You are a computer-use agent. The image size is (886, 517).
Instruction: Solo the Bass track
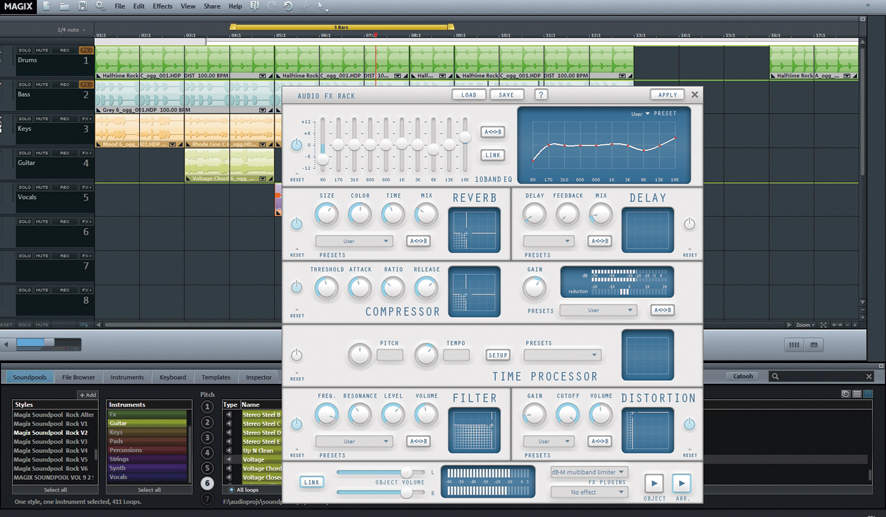coord(25,84)
